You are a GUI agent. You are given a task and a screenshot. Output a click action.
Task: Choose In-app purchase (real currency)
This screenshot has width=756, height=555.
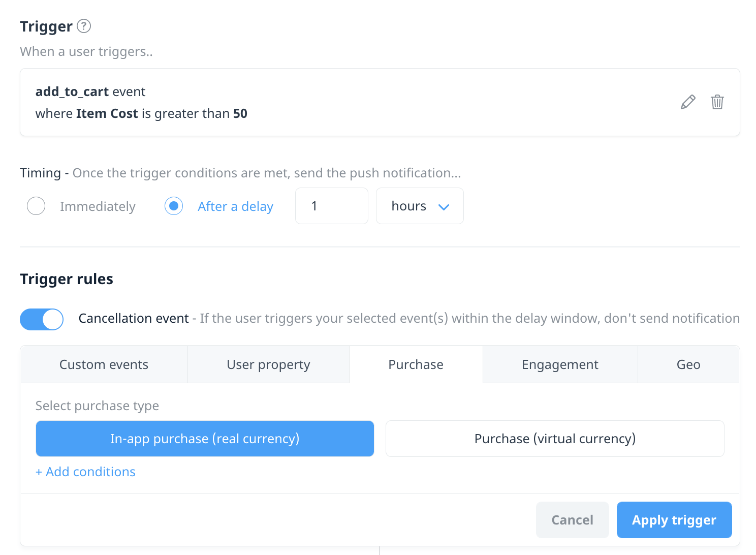[x=205, y=439]
